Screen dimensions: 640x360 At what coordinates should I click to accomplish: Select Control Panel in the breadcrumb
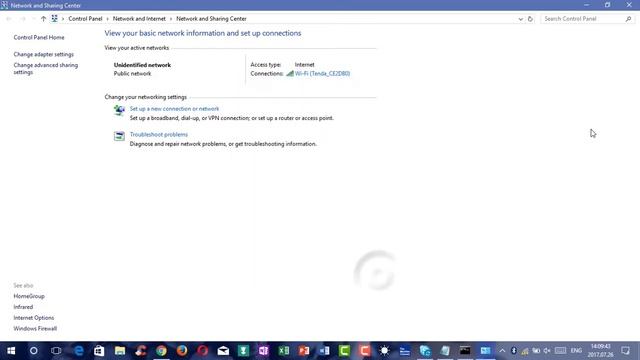85,19
